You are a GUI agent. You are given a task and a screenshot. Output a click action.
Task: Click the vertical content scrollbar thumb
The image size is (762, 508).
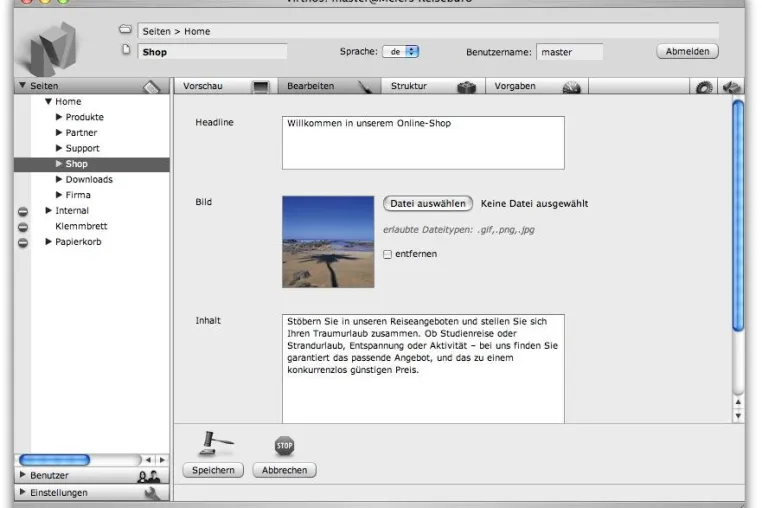[738, 215]
